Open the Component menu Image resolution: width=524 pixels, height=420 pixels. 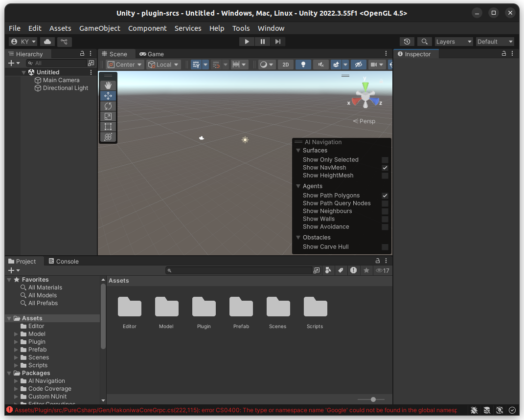pyautogui.click(x=147, y=28)
